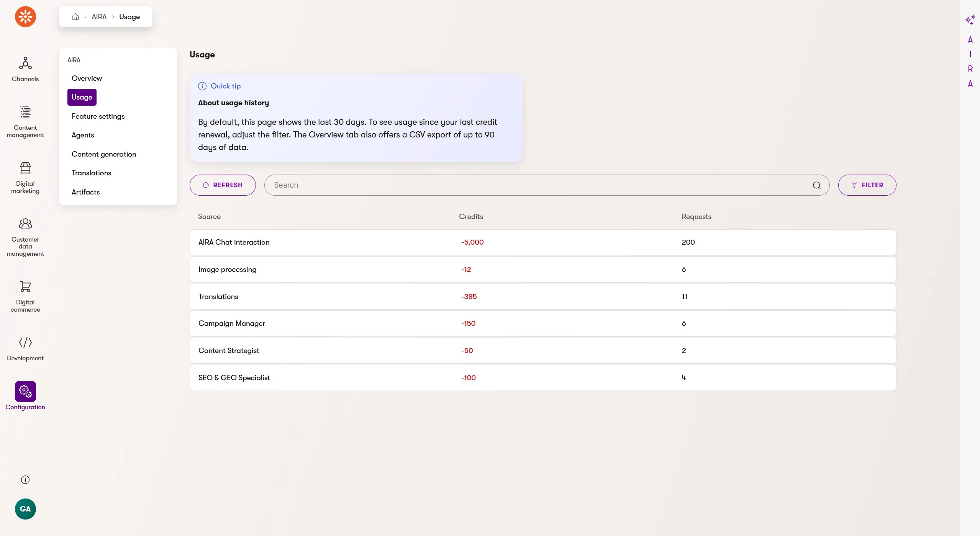Click the Refresh button
Image resolution: width=980 pixels, height=536 pixels.
(223, 185)
